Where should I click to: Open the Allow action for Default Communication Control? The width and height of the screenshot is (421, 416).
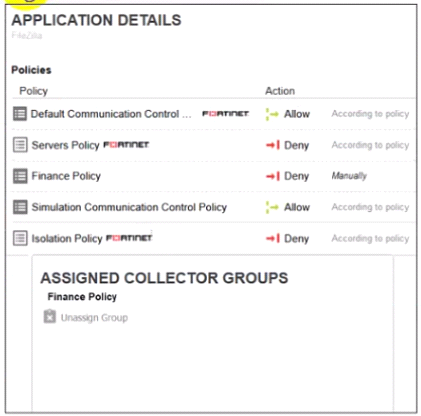297,114
